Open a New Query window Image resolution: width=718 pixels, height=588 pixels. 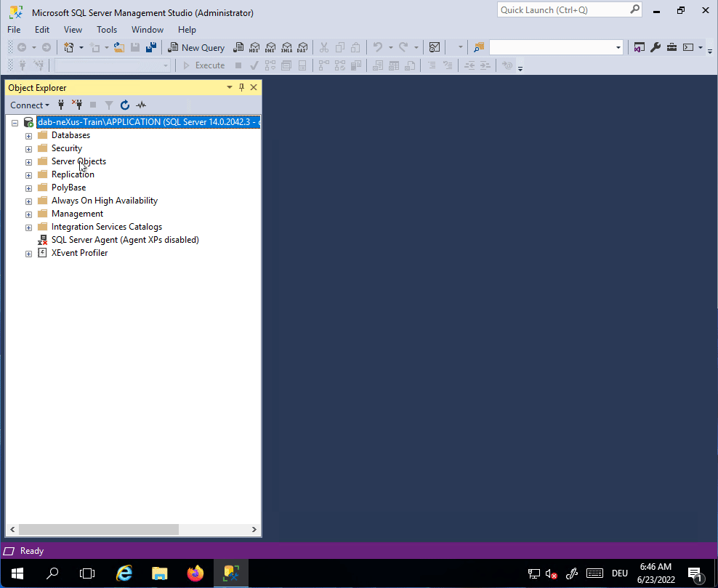pyautogui.click(x=196, y=47)
